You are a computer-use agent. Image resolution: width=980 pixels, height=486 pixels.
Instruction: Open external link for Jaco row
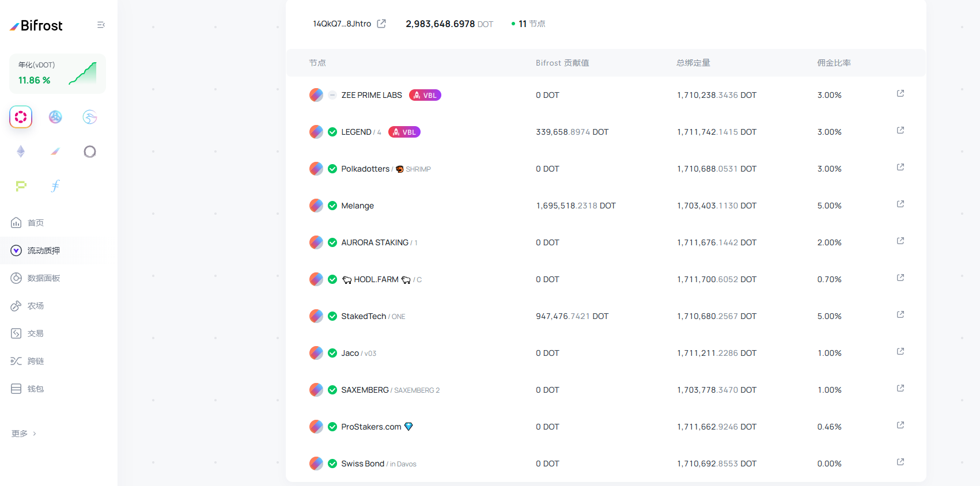point(900,351)
